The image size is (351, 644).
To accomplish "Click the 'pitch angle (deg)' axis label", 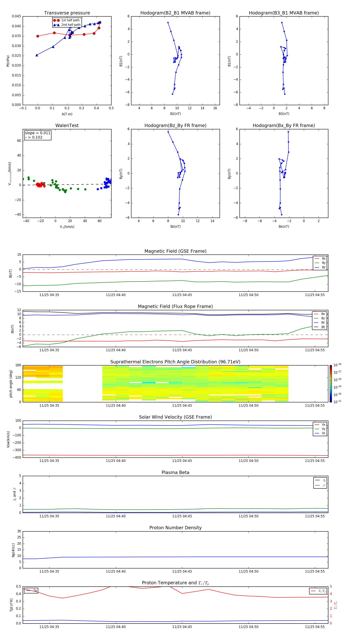I will pos(11,384).
